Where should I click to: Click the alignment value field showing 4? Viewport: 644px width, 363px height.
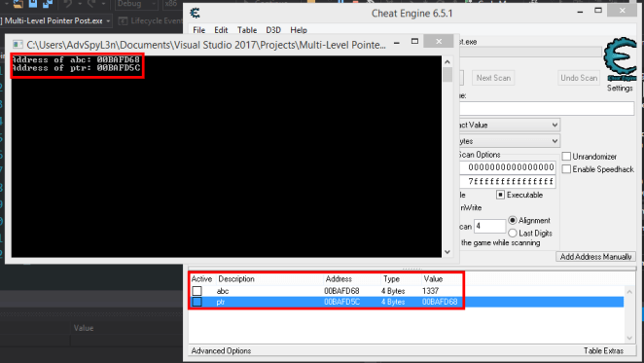(489, 226)
